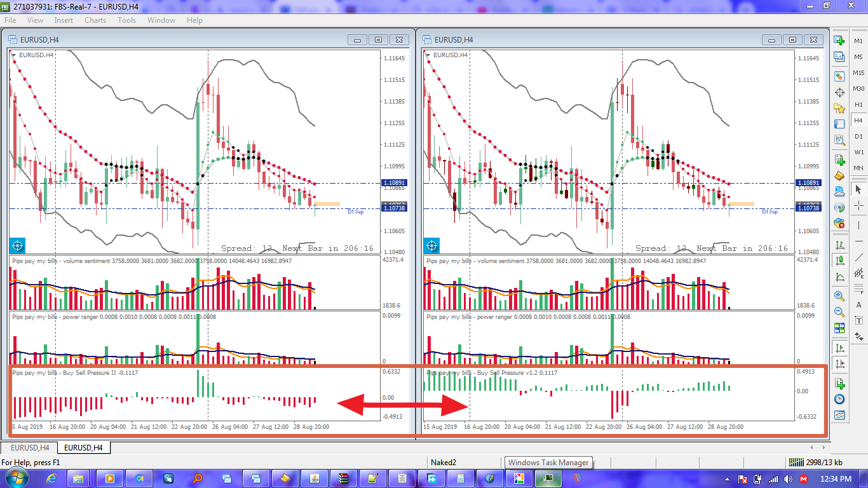This screenshot has height=488, width=868.
Task: Open the Profiles toolbar icon
Action: click(x=839, y=57)
